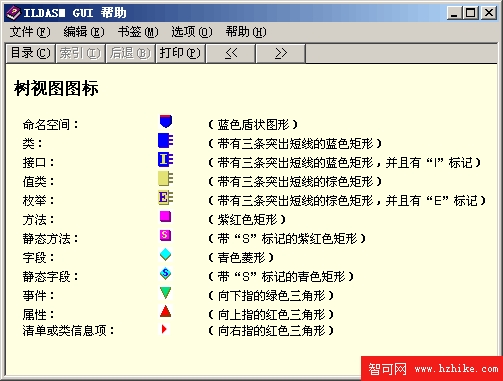
Task: Click the label 字段:
Action: [x=38, y=258]
